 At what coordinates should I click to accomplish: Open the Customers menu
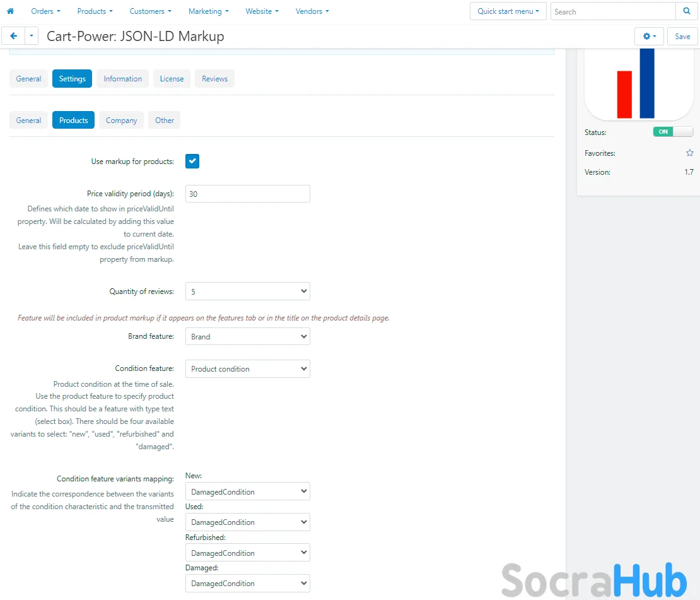click(151, 11)
